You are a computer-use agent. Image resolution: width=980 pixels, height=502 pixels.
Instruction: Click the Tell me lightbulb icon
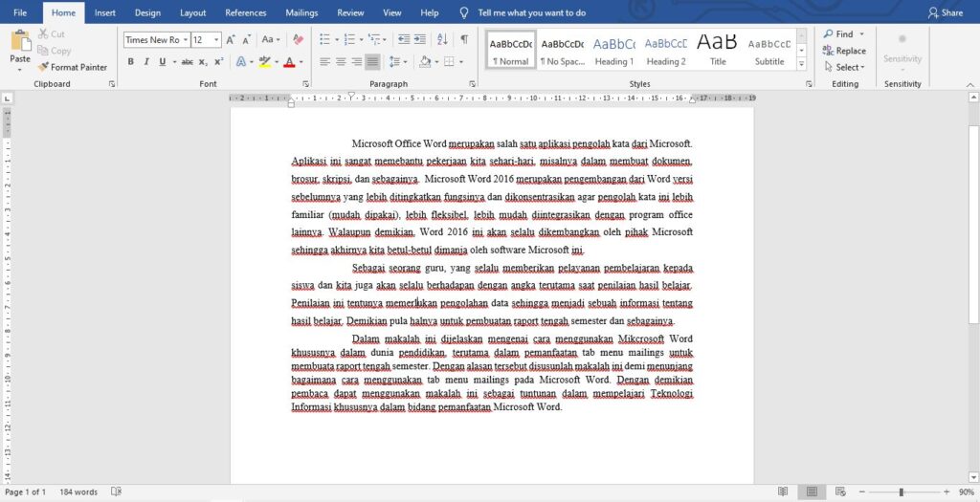464,12
